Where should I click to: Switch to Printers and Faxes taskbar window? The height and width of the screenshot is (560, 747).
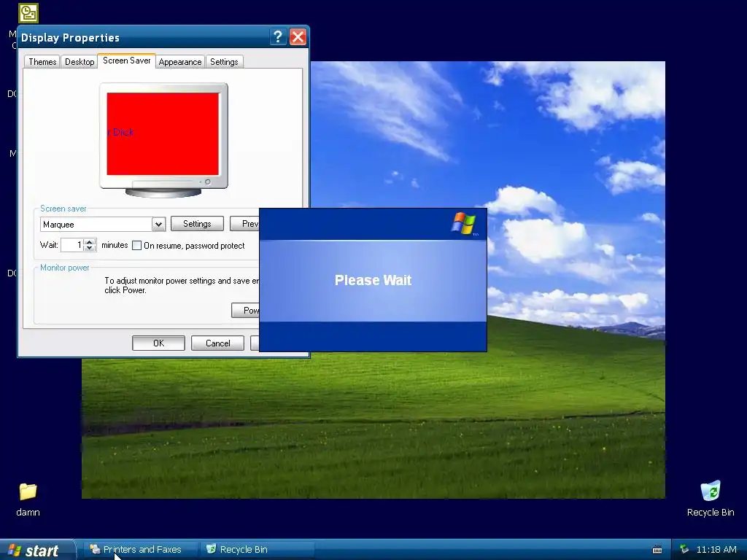point(141,550)
